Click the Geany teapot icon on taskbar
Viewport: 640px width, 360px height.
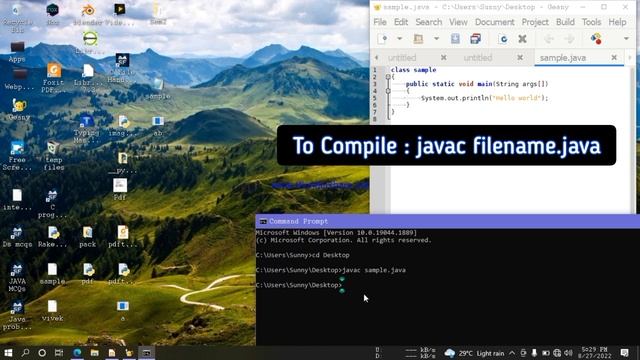pyautogui.click(x=129, y=353)
